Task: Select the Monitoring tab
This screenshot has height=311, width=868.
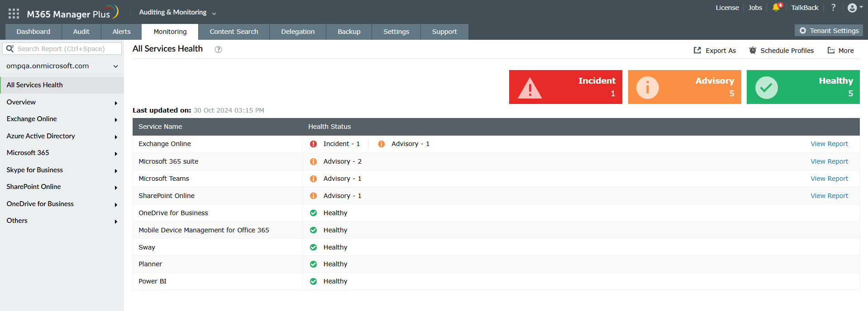Action: [x=170, y=32]
